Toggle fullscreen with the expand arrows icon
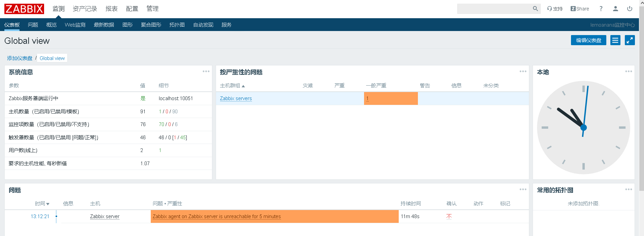This screenshot has width=644, height=236. point(630,40)
